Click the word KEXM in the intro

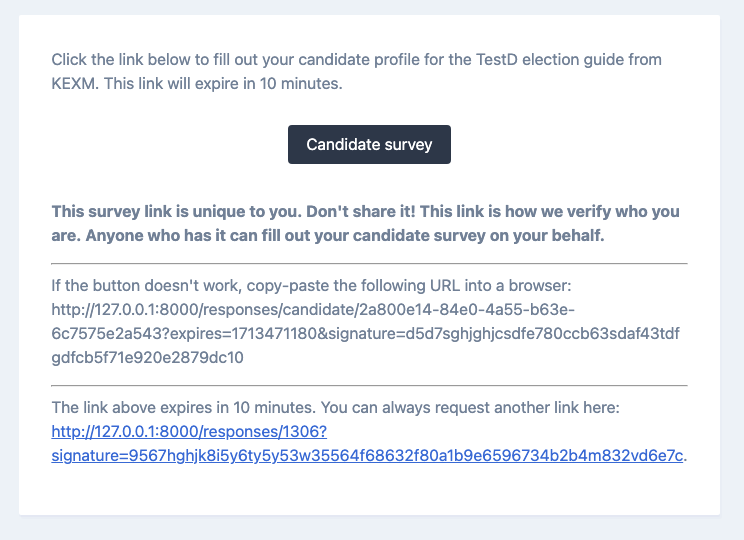pyautogui.click(x=73, y=84)
